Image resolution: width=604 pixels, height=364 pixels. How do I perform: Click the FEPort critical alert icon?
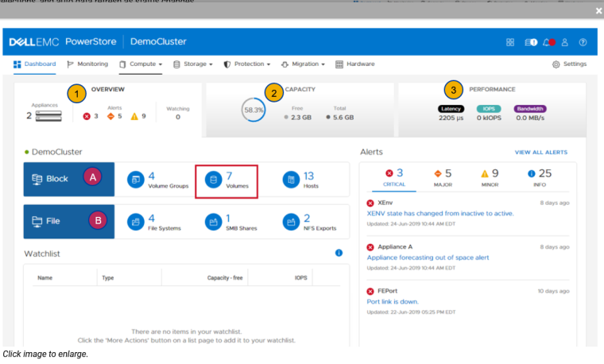tap(370, 291)
